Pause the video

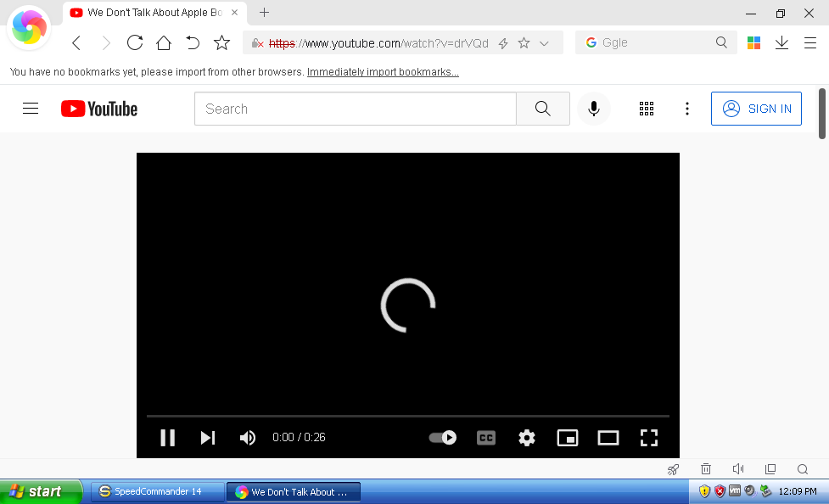click(168, 437)
